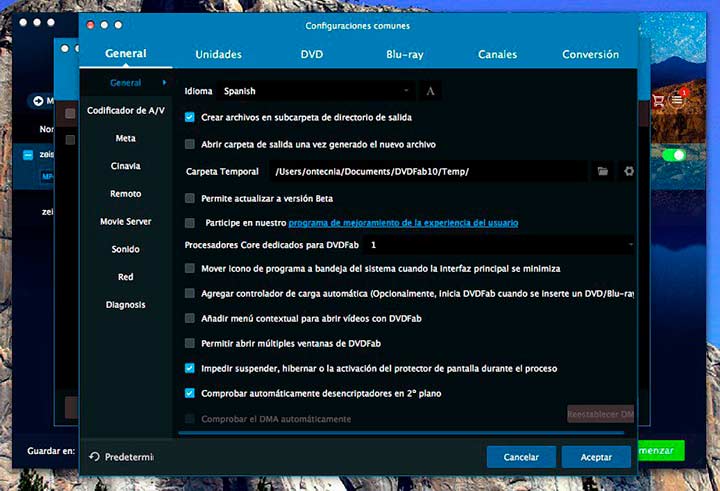720x491 pixels.
Task: Open the Procesadores Core dropdown
Action: (x=500, y=245)
